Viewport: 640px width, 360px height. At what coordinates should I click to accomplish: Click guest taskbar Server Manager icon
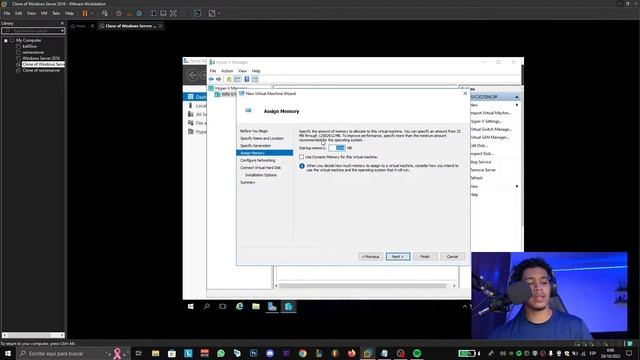[x=272, y=307]
